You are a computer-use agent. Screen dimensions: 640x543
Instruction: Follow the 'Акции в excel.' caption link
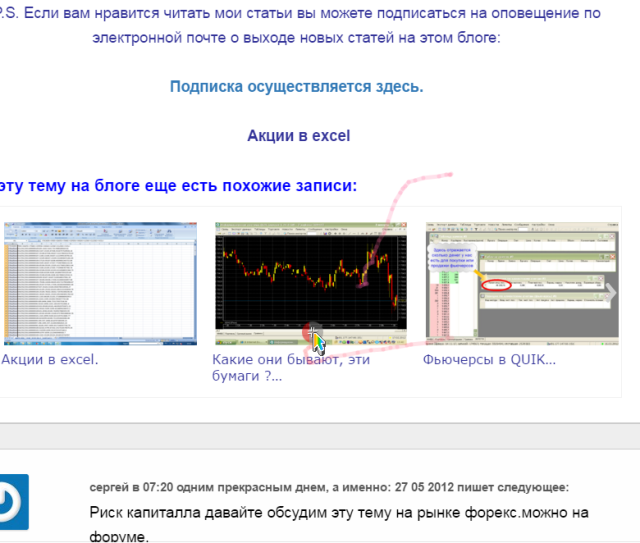pos(50,359)
